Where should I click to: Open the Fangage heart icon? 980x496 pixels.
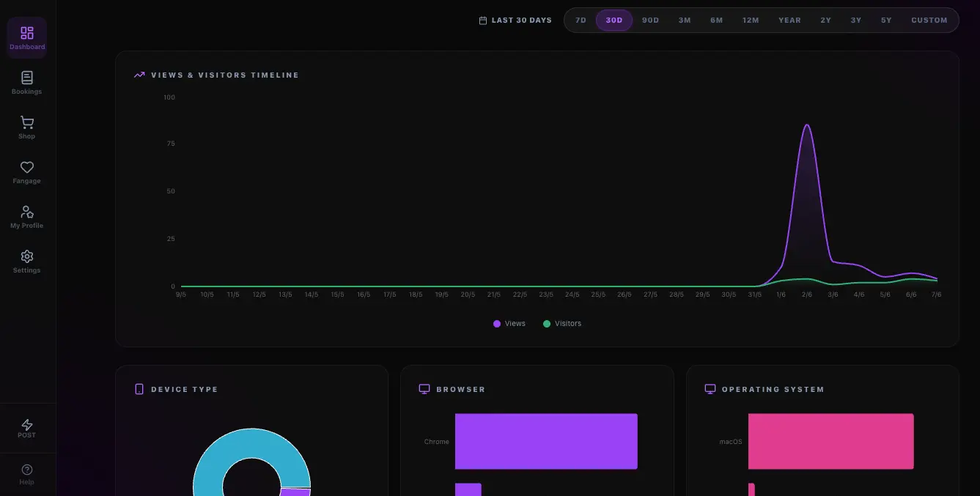(x=27, y=167)
